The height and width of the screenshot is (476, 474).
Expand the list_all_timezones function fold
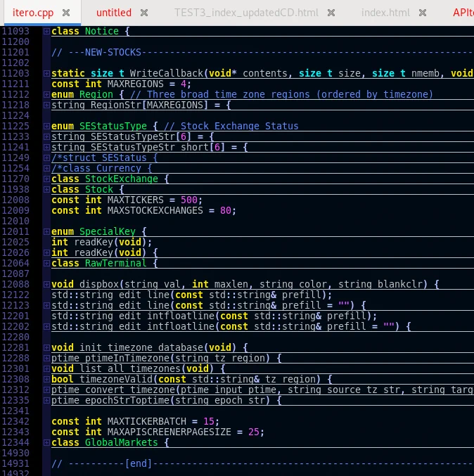click(46, 369)
